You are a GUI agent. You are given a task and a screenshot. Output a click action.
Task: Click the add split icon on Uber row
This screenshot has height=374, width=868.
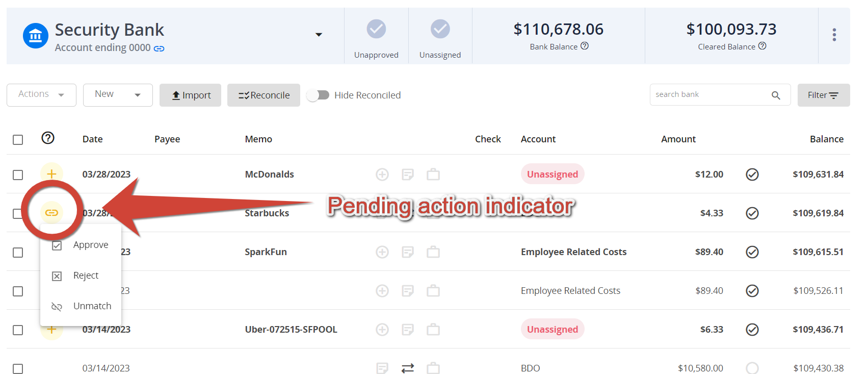click(382, 330)
